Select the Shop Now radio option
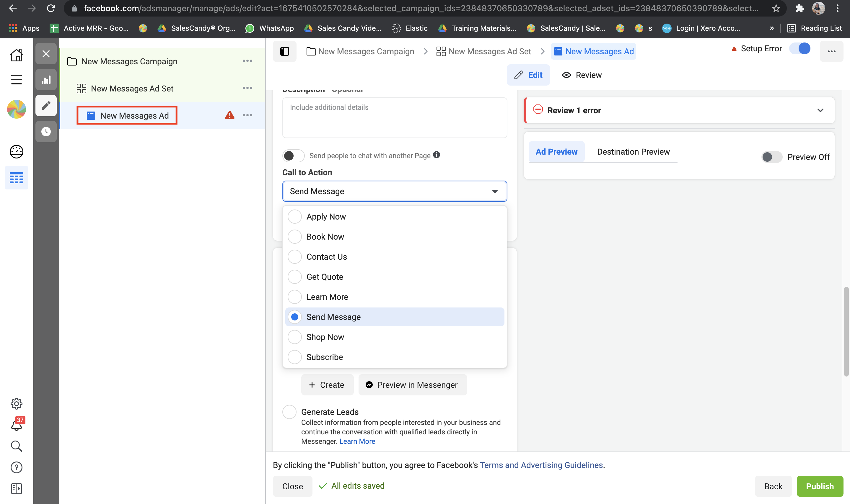 click(x=295, y=337)
